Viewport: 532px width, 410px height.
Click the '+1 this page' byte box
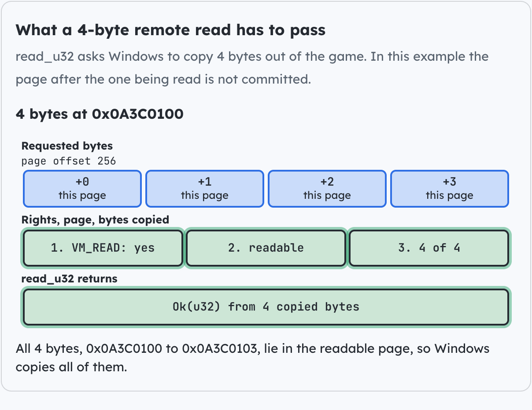(205, 189)
